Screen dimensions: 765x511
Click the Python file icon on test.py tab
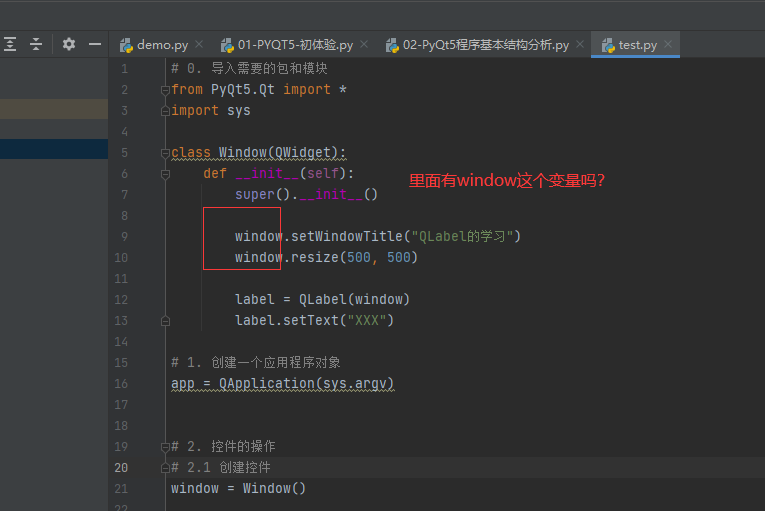point(608,45)
